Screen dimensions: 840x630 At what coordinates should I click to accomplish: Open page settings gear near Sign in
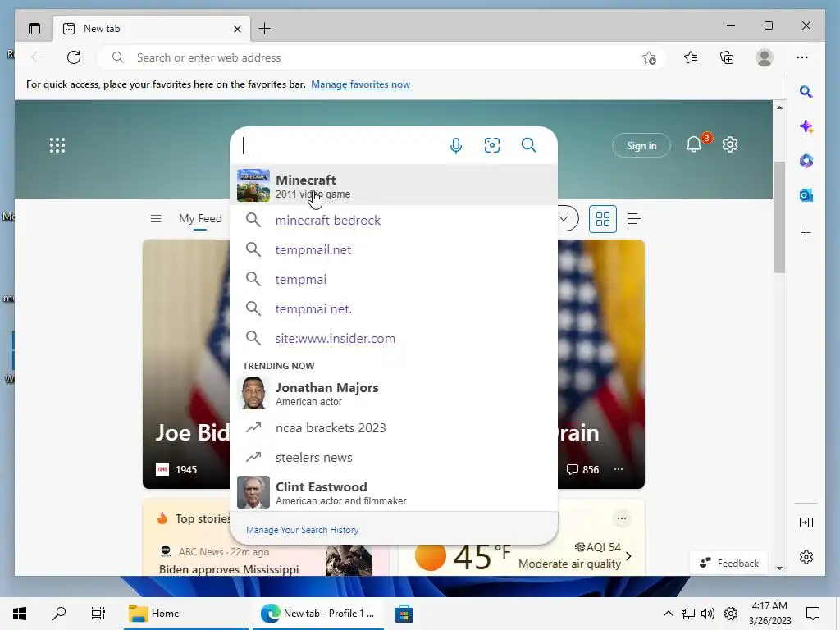(729, 144)
